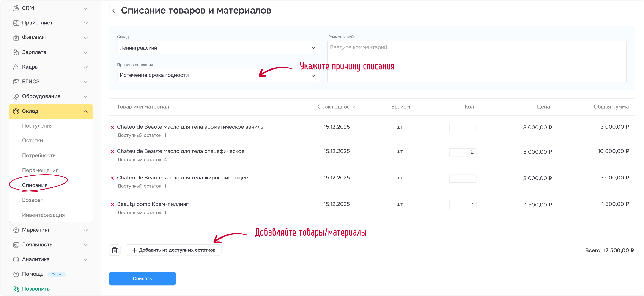The image size is (644, 296).
Task: Remove the масло жиросжигающее row
Action: (x=112, y=178)
